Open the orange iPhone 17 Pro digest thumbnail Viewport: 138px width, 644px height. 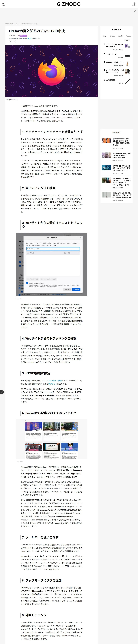(x=106, y=140)
